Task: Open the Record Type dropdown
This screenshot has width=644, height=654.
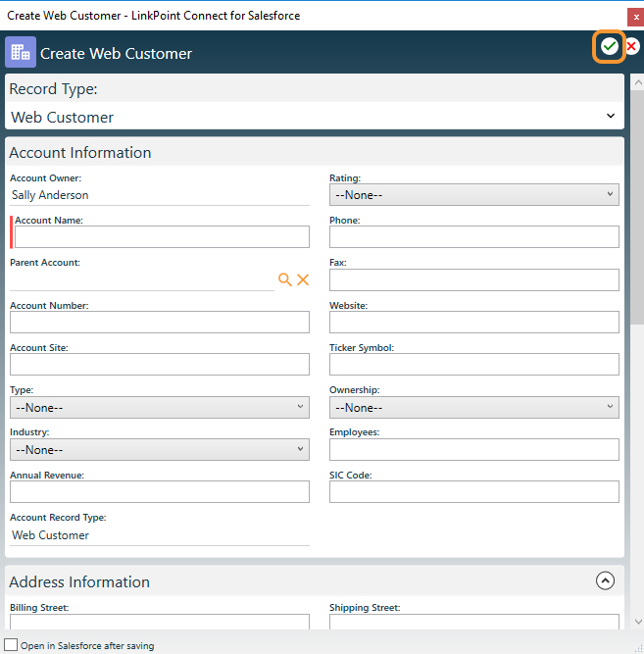Action: coord(314,117)
